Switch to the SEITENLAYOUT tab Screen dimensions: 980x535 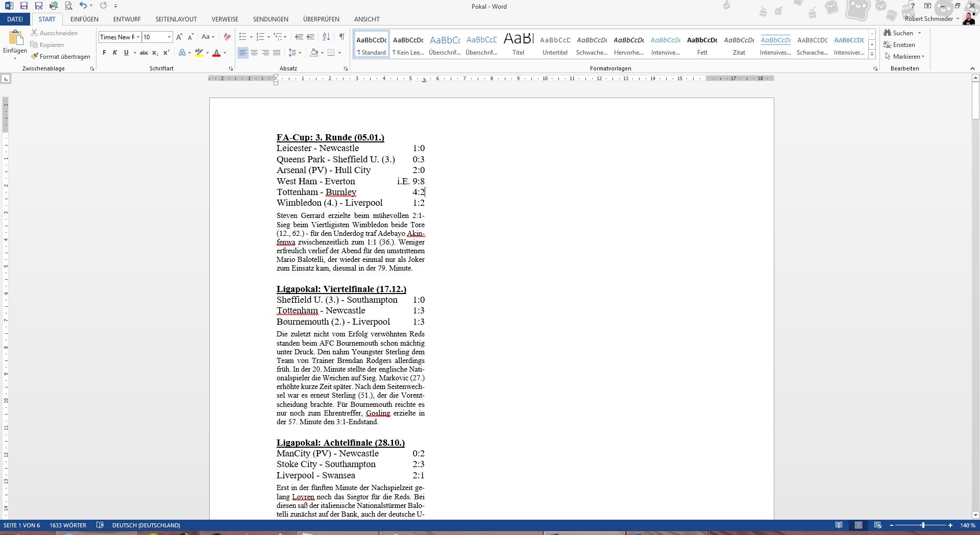176,19
